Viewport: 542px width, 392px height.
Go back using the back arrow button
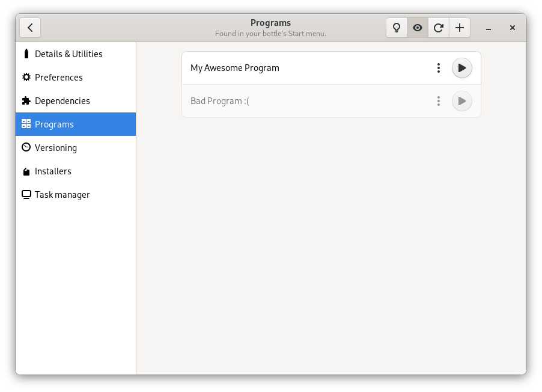click(x=30, y=28)
